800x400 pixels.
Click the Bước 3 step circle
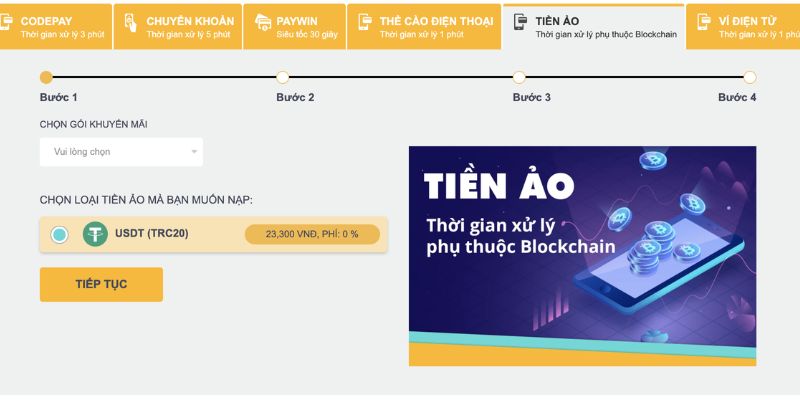tap(519, 77)
